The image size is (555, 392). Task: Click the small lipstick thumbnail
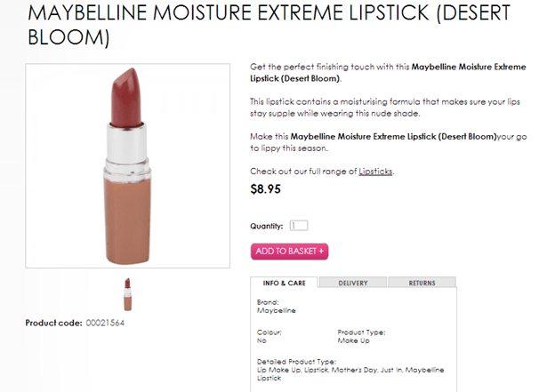(128, 293)
